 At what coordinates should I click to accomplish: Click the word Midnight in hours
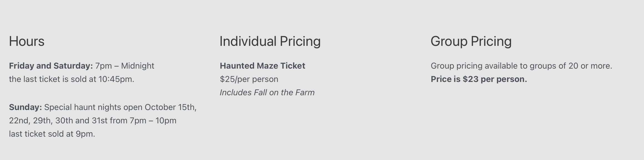tap(138, 66)
